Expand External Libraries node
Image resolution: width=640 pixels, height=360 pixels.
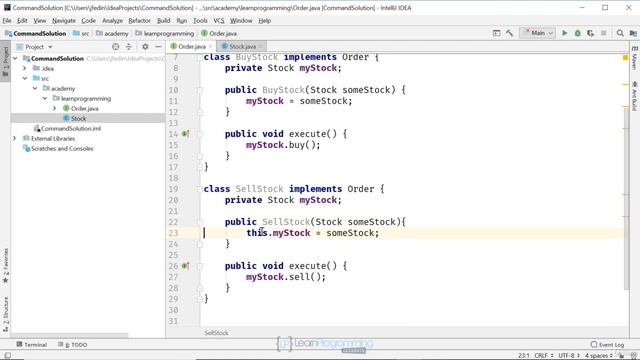[x=15, y=138]
